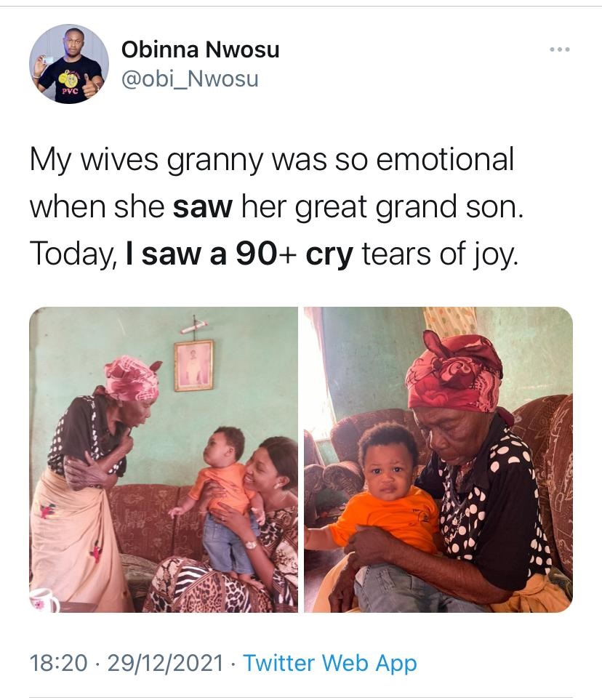
Task: Click the bold word "cry"
Action: pos(329,255)
